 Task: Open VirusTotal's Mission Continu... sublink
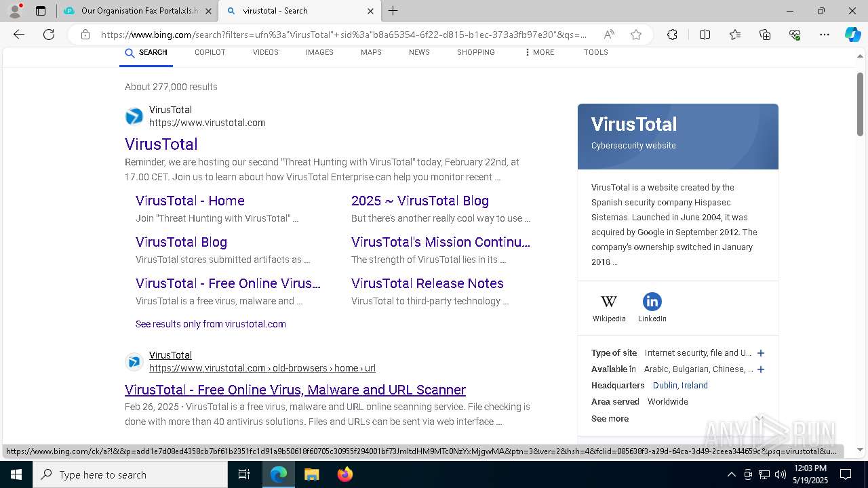[x=441, y=242]
